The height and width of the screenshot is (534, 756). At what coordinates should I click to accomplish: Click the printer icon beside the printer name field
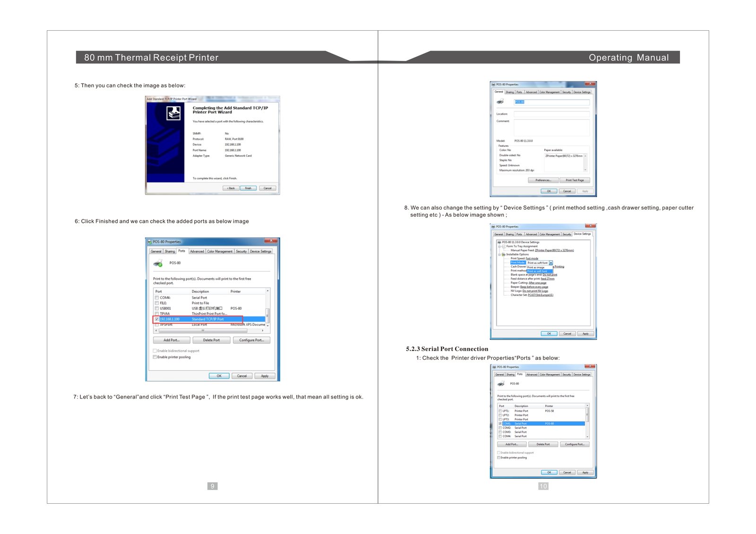(500, 102)
